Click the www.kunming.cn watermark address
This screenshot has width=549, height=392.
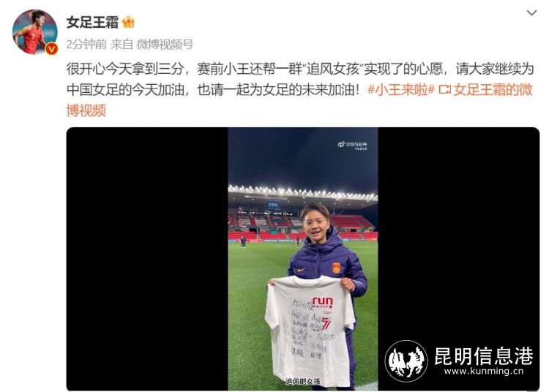[x=484, y=371]
